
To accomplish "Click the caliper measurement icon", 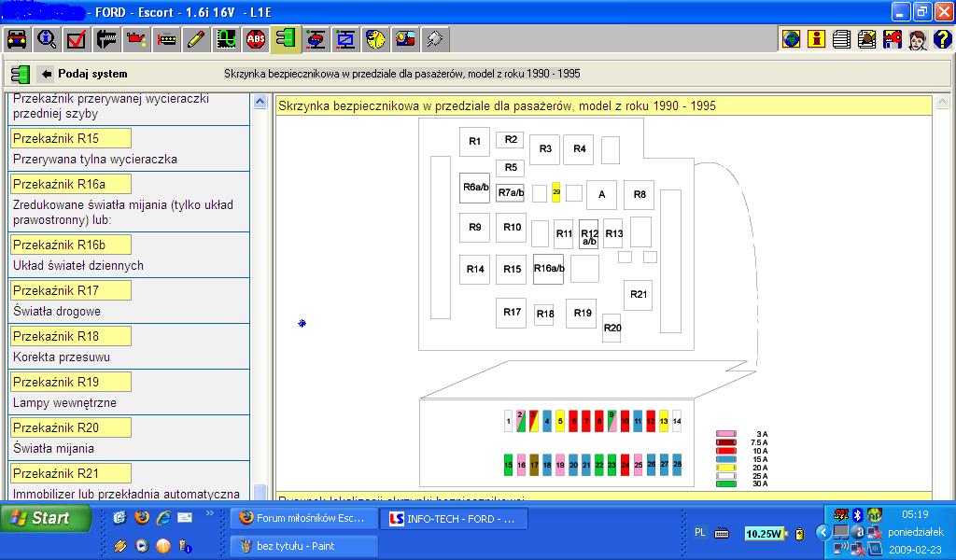I will click(x=106, y=39).
